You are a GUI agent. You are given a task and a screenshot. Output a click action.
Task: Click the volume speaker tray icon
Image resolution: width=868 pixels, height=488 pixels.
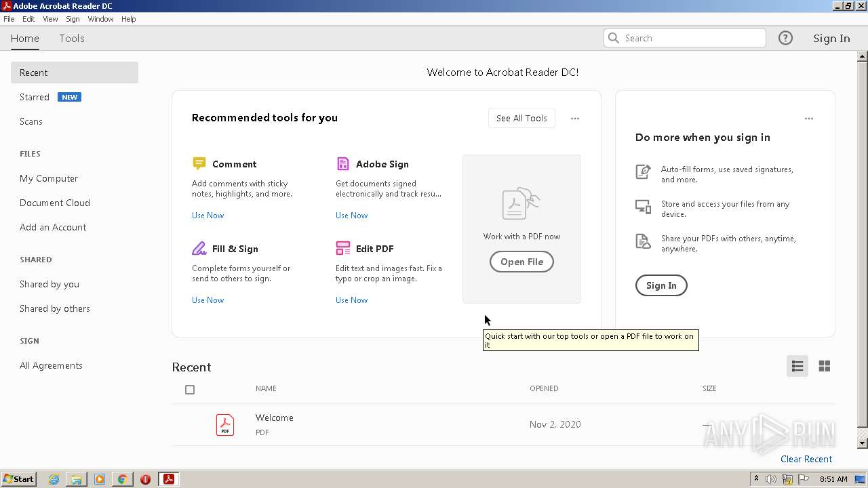[x=771, y=479]
